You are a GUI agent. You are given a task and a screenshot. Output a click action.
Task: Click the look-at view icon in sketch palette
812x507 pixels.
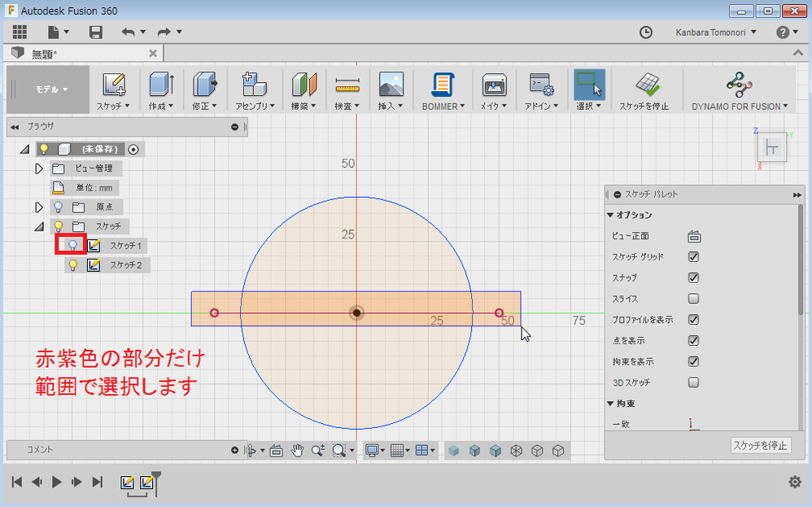694,237
